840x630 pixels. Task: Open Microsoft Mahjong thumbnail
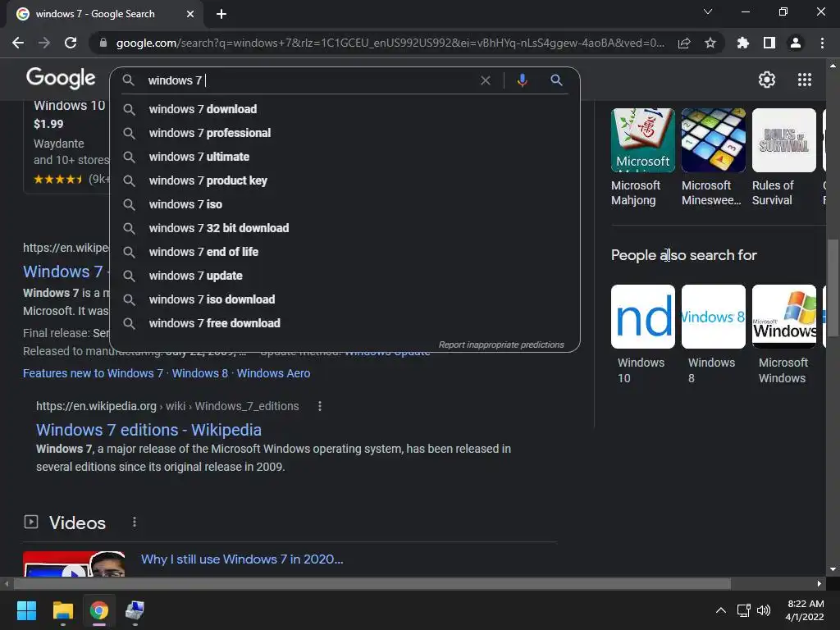tap(643, 140)
